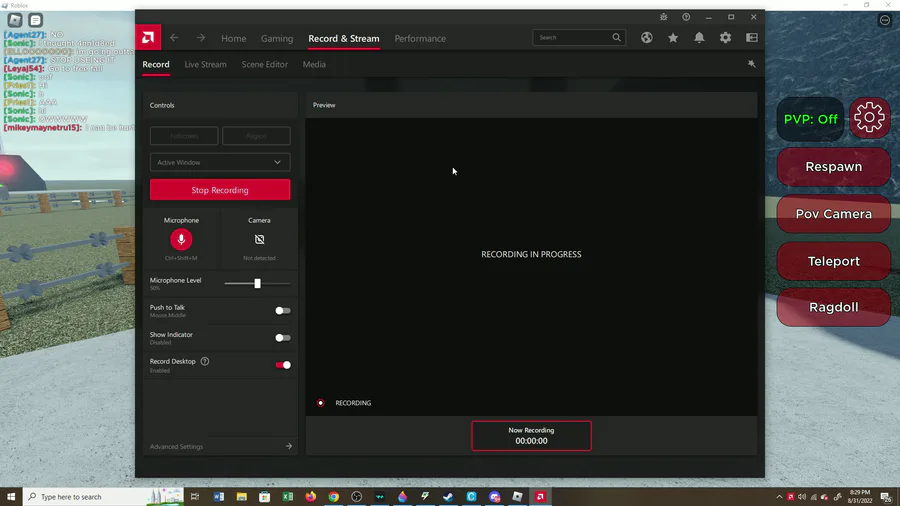Open the Performance tab
900x506 pixels.
(x=420, y=38)
